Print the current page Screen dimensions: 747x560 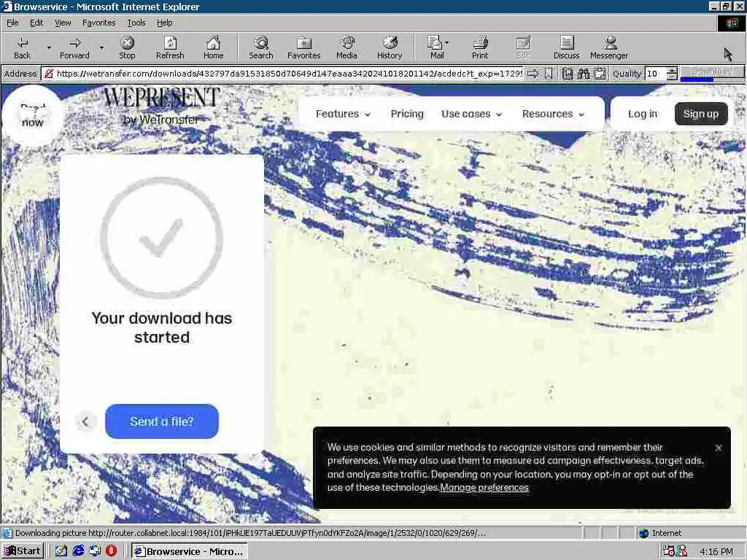[x=480, y=47]
